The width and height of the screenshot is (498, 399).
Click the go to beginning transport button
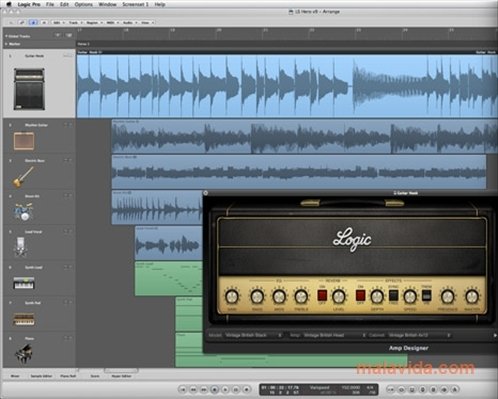pyautogui.click(x=182, y=389)
